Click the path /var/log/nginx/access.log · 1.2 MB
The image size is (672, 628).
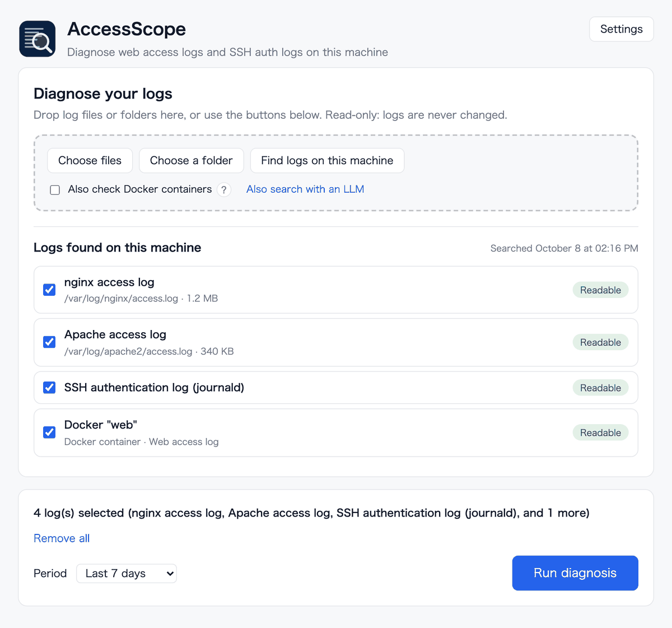pyautogui.click(x=141, y=299)
